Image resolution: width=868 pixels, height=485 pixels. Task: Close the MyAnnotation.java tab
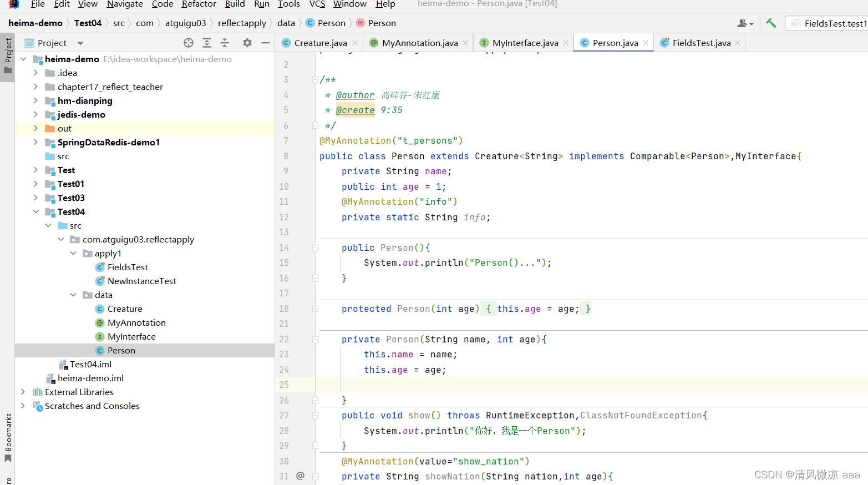[465, 43]
